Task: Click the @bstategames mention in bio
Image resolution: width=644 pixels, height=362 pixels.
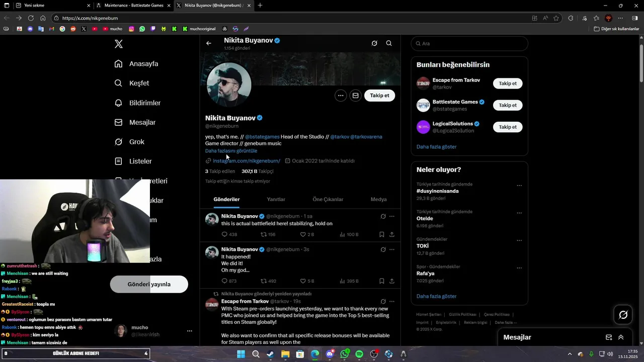Action: point(262,137)
